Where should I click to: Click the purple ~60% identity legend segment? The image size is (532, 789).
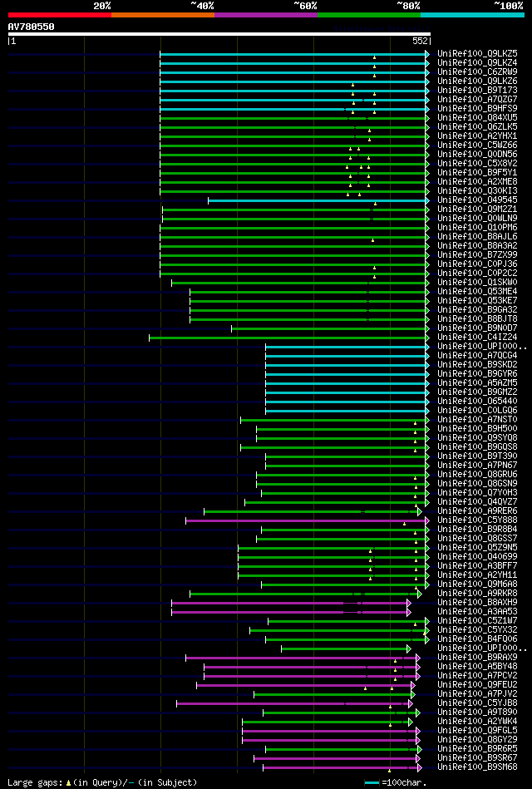pyautogui.click(x=266, y=15)
